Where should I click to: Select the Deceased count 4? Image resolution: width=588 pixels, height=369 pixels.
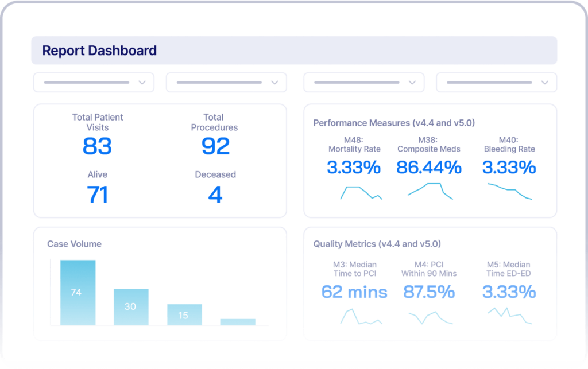(215, 195)
